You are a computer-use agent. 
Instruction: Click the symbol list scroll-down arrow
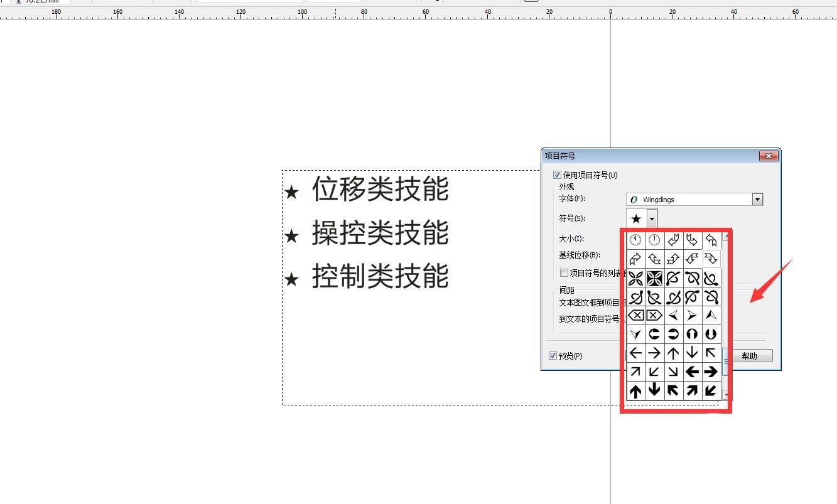click(726, 395)
